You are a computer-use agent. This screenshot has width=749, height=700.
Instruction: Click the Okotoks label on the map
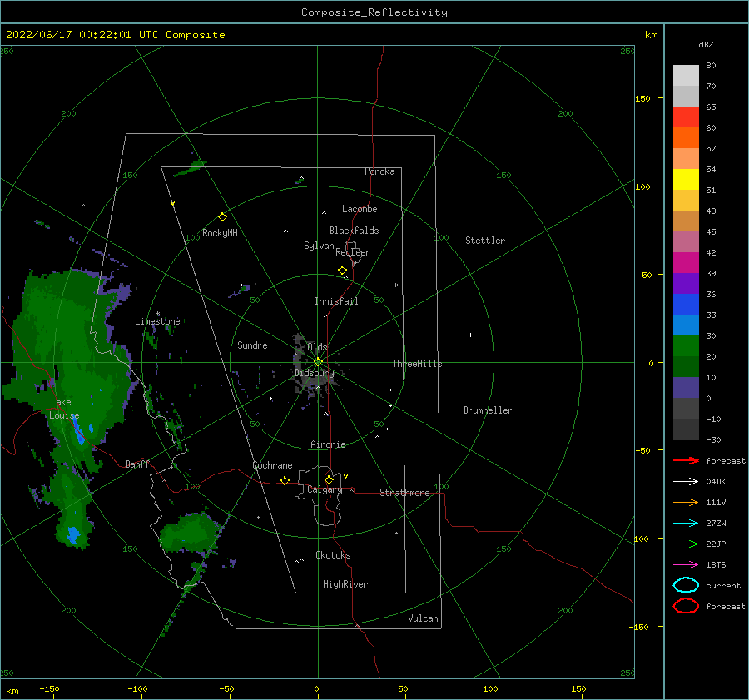coord(334,555)
